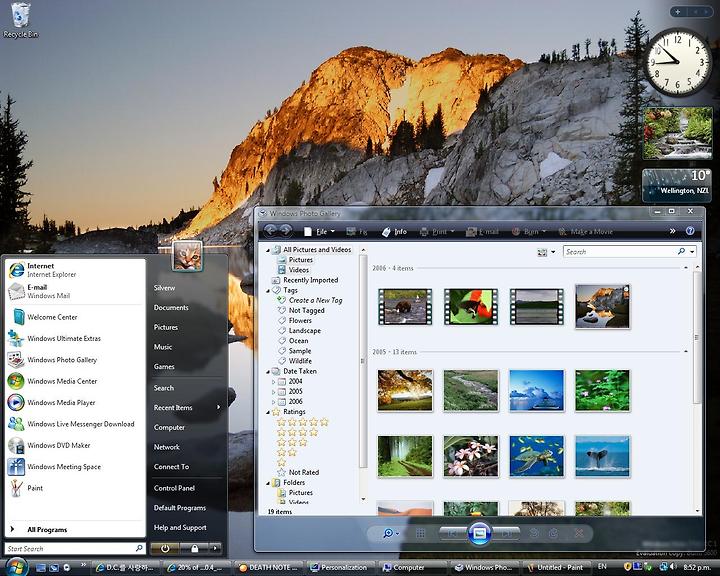Launch Windows Mail E-mail entry

pyautogui.click(x=75, y=291)
